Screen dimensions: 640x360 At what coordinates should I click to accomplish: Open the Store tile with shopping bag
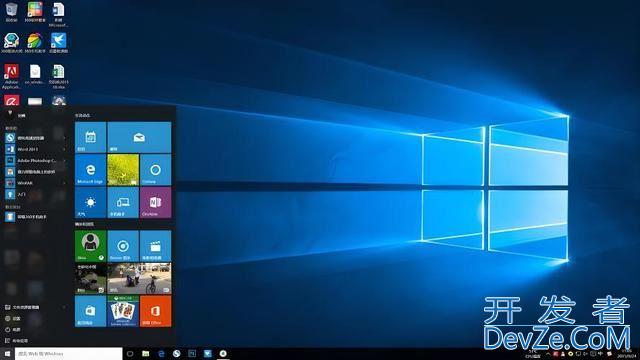[x=90, y=311]
